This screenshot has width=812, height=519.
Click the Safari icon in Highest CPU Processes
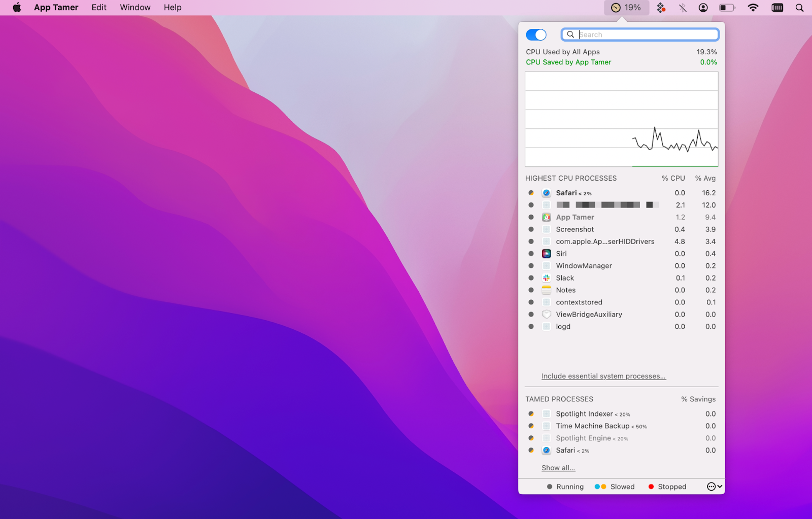(546, 193)
